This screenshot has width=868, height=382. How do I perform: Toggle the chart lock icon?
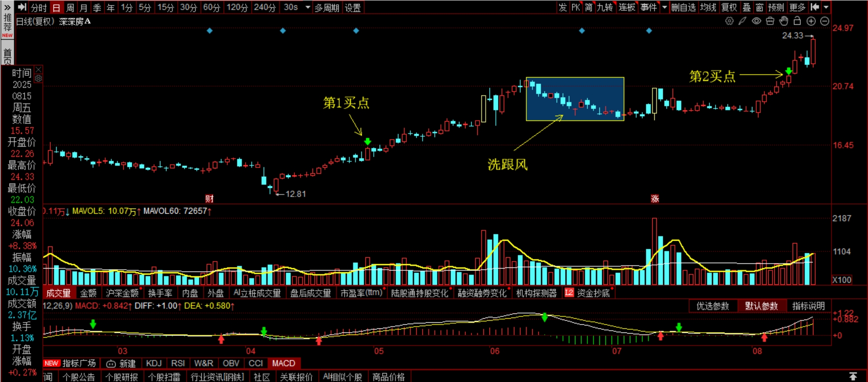pos(797,21)
